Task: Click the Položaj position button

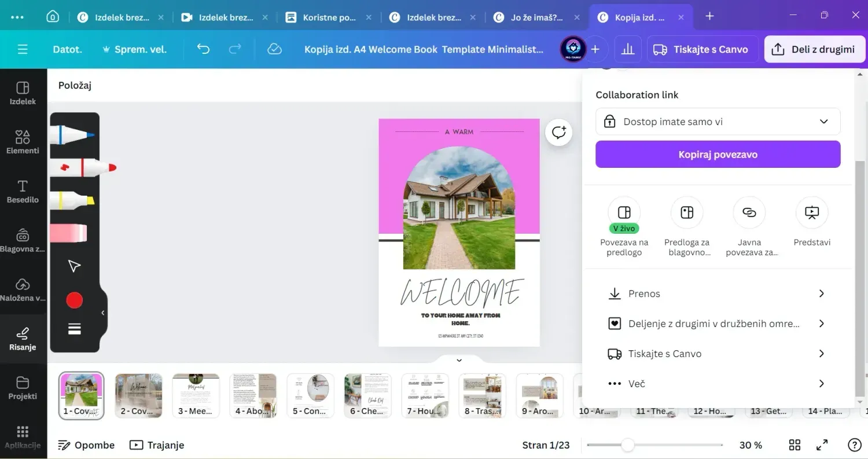Action: click(x=75, y=86)
